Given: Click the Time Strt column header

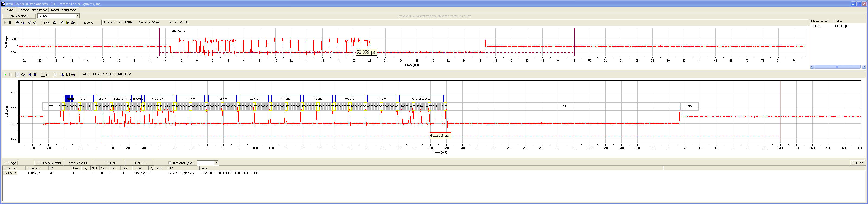Looking at the screenshot, I should click(14, 168).
